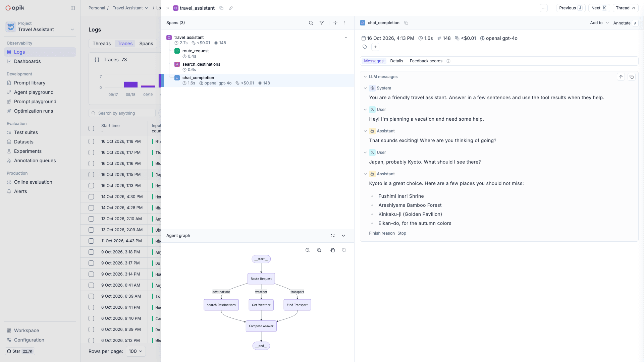Open the Thread view button

[x=625, y=8]
